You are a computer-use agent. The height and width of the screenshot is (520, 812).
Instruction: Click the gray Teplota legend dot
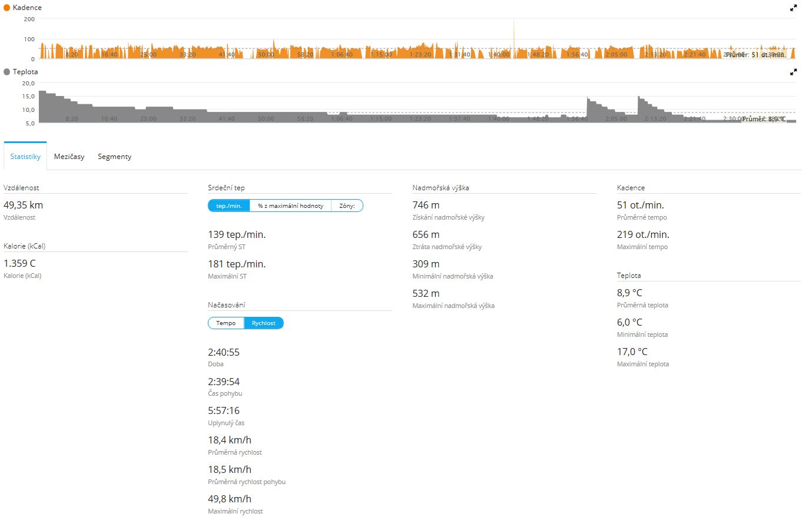coord(7,72)
